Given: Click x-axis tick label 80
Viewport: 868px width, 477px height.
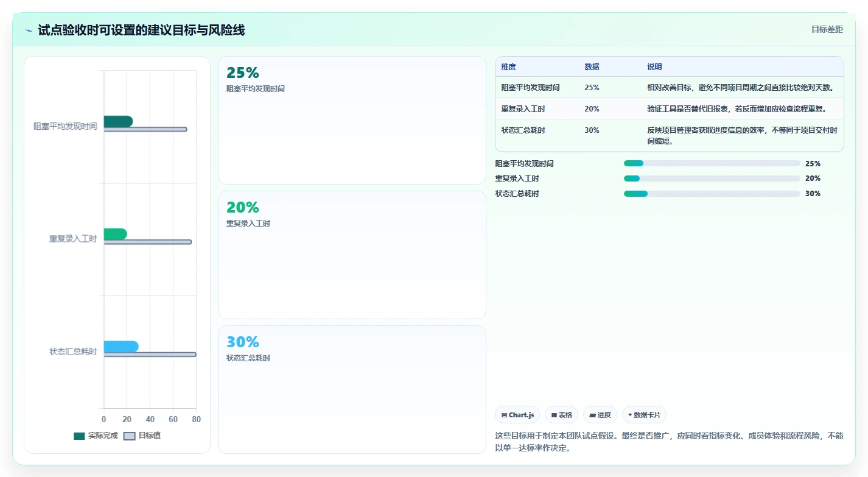Looking at the screenshot, I should tap(196, 419).
